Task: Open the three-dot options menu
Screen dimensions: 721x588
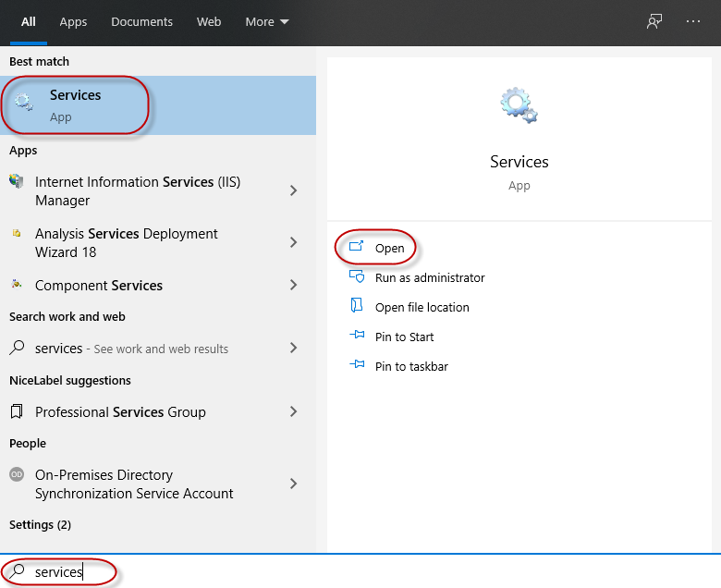Action: (692, 21)
